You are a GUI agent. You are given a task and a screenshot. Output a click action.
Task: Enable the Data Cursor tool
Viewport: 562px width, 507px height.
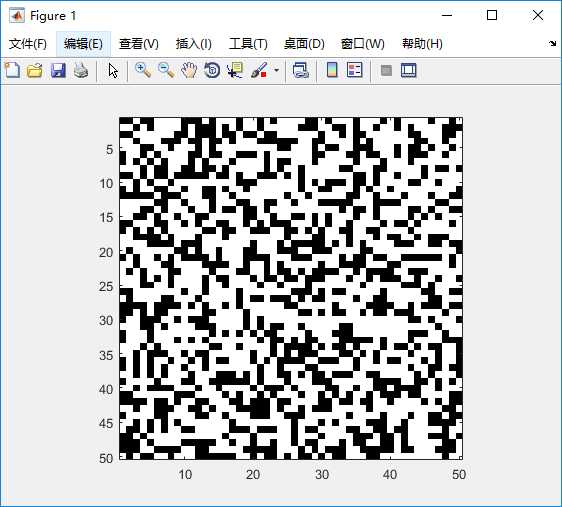click(235, 70)
